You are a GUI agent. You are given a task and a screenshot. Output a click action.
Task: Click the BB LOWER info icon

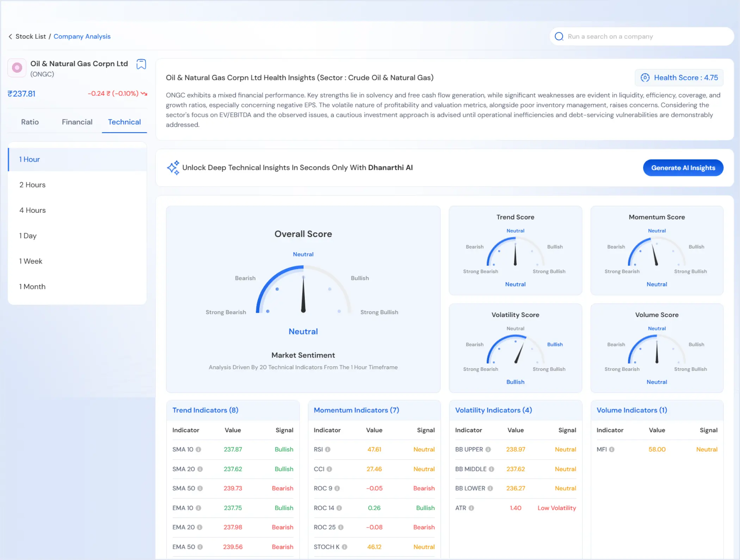coord(490,489)
